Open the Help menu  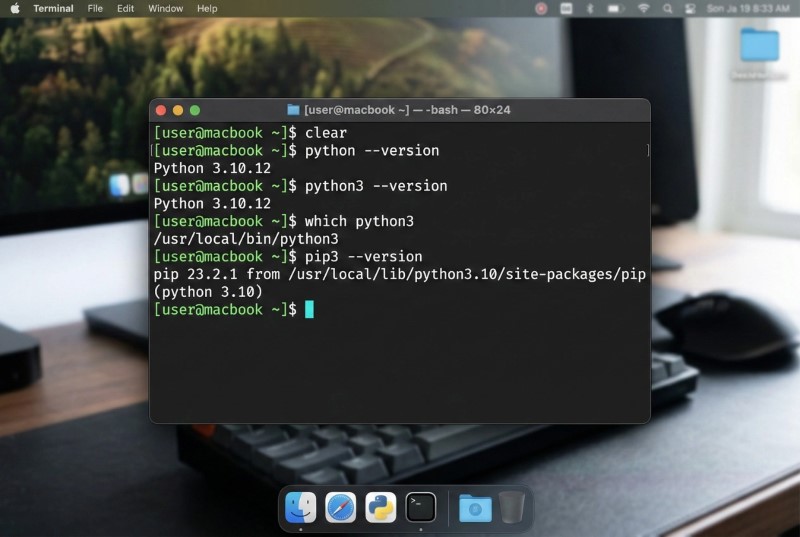tap(207, 8)
